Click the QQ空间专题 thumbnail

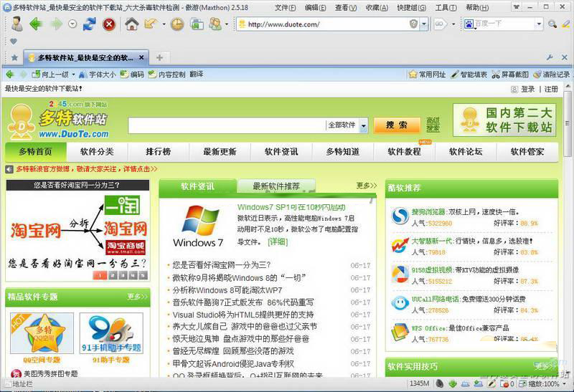tap(42, 333)
